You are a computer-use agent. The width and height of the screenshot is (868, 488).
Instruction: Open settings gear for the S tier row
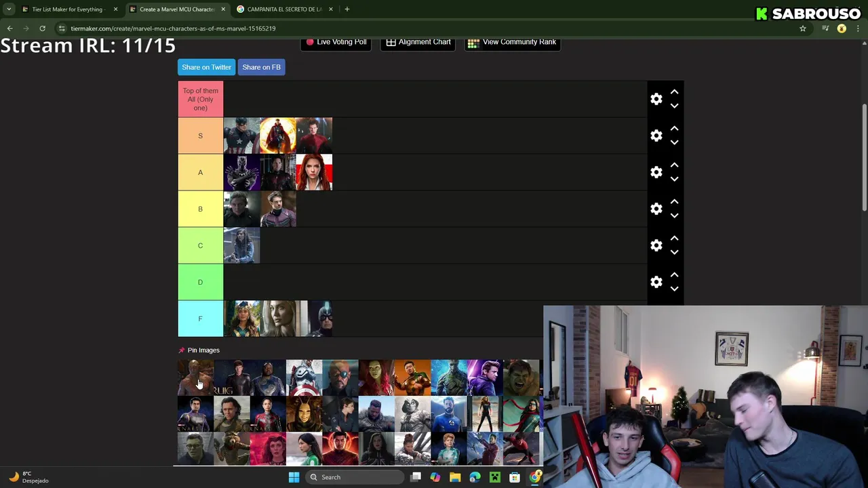point(656,136)
